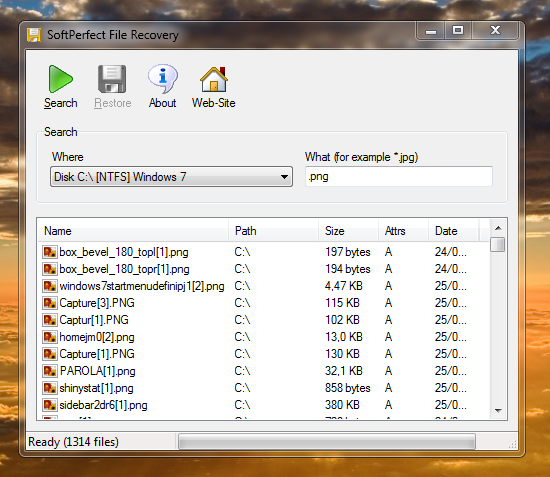Click the scrollbar up arrow in file list

[498, 228]
